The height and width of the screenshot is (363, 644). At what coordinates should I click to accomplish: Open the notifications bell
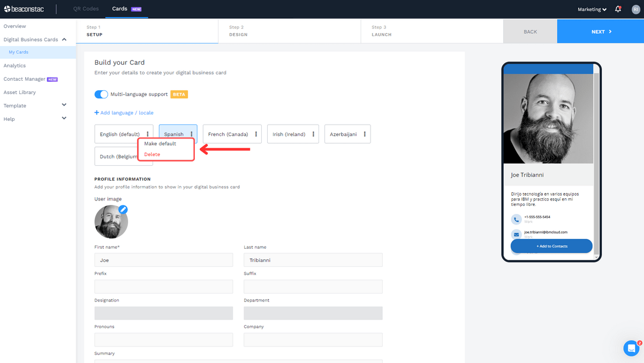coord(618,9)
